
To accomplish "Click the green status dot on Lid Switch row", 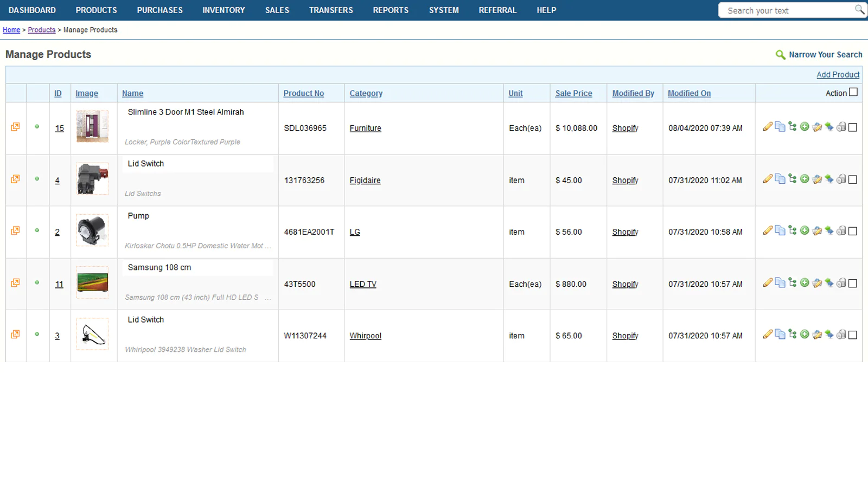I will click(37, 178).
